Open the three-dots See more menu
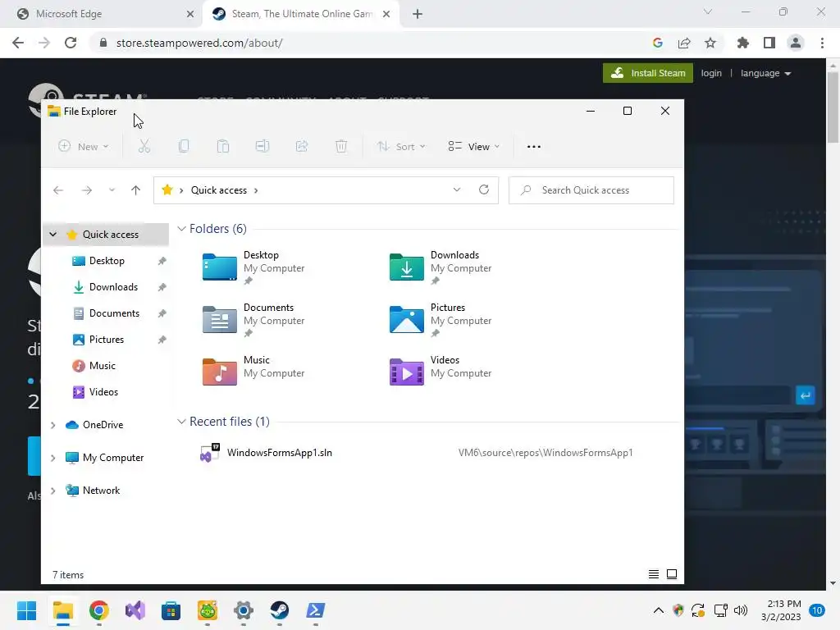Viewport: 840px width, 630px height. [x=533, y=146]
